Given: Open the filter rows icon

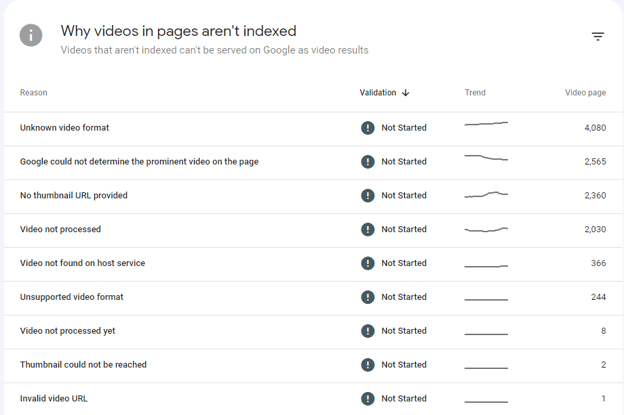Looking at the screenshot, I should click(597, 37).
